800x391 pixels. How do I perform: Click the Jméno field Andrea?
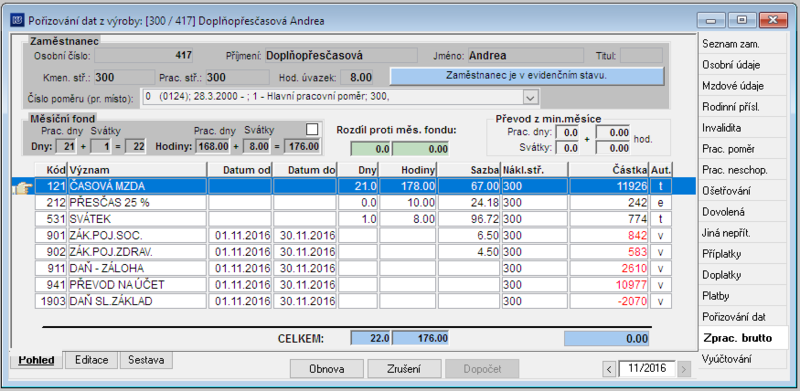[525, 55]
